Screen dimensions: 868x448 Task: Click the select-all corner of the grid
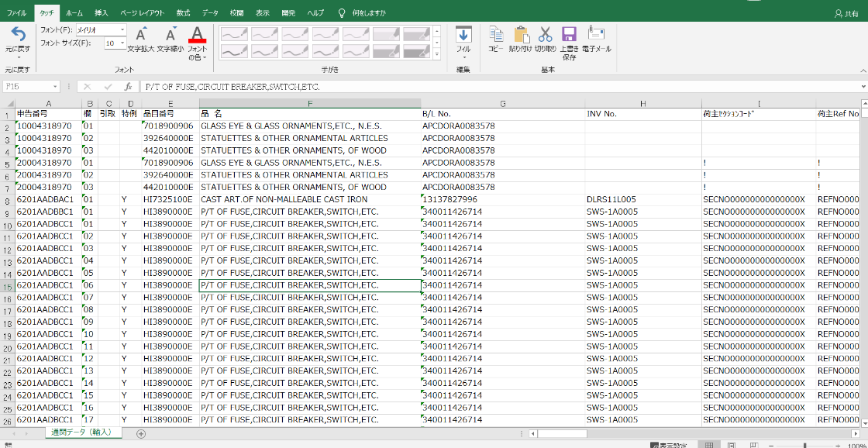(x=8, y=103)
